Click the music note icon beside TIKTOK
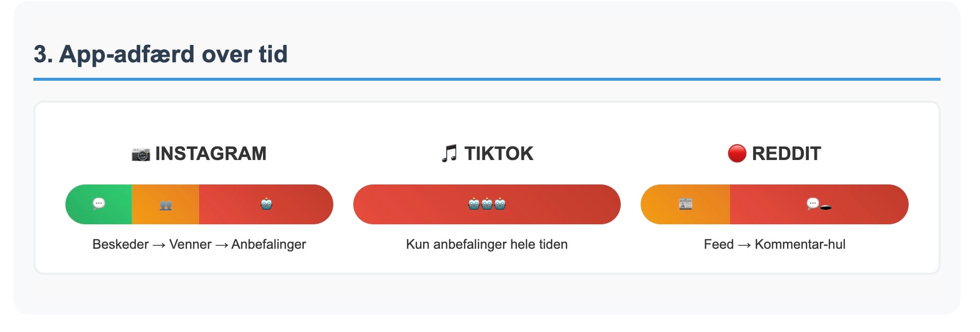980x332 pixels. coord(449,154)
